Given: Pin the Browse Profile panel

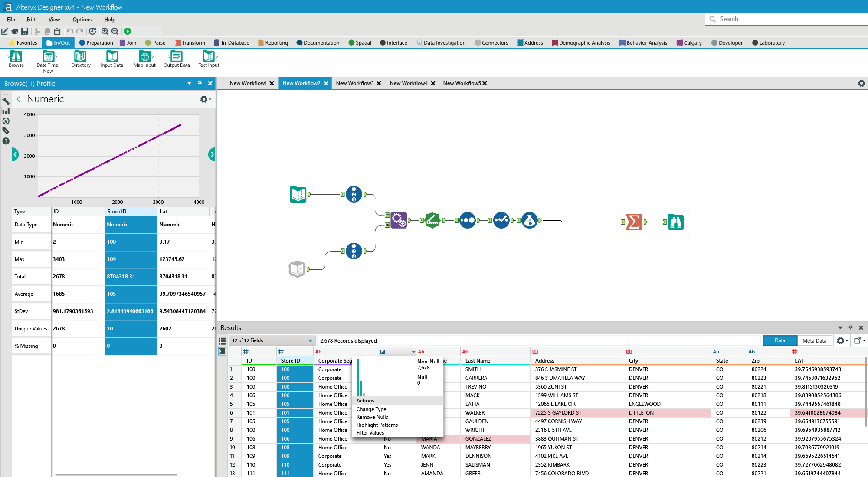Looking at the screenshot, I should click(200, 83).
